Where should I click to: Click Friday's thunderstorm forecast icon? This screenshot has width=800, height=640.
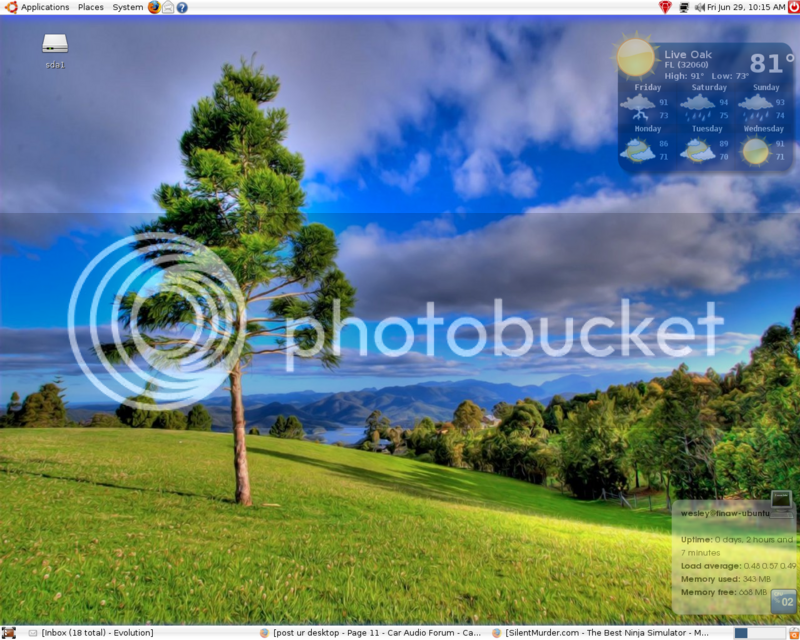pyautogui.click(x=638, y=106)
